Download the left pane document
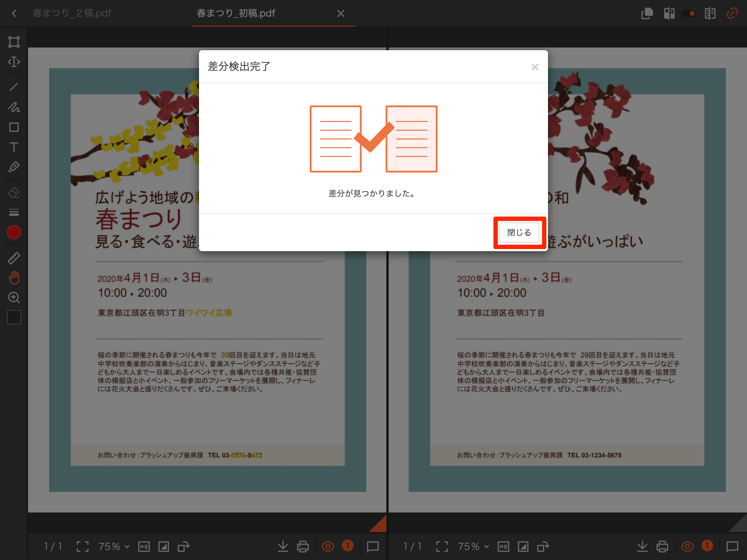Image resolution: width=747 pixels, height=560 pixels. tap(283, 546)
